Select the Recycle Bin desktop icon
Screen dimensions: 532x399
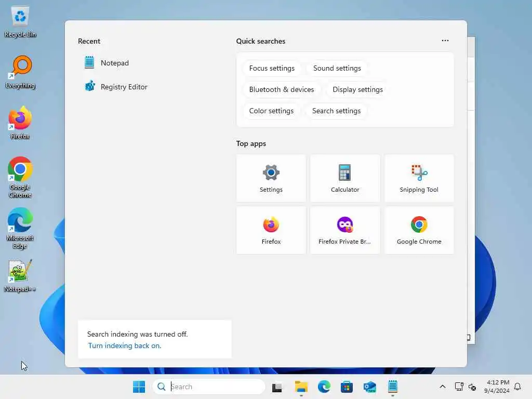point(20,22)
